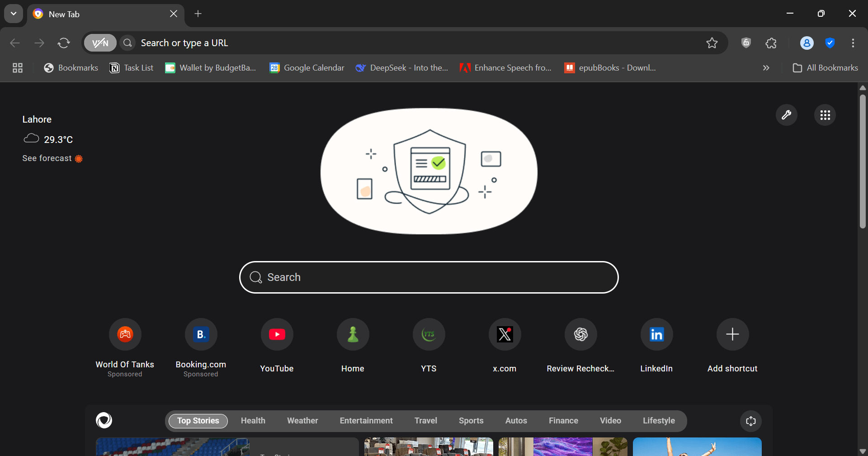Select the Lifestyle news tab
868x456 pixels.
659,421
